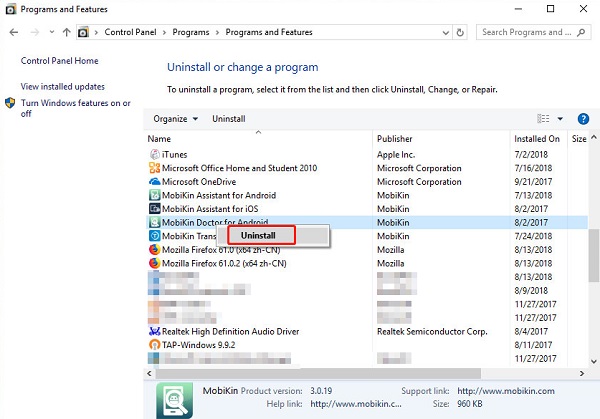Click the change view icon
Viewport: 600px width, 419px height.
(543, 119)
